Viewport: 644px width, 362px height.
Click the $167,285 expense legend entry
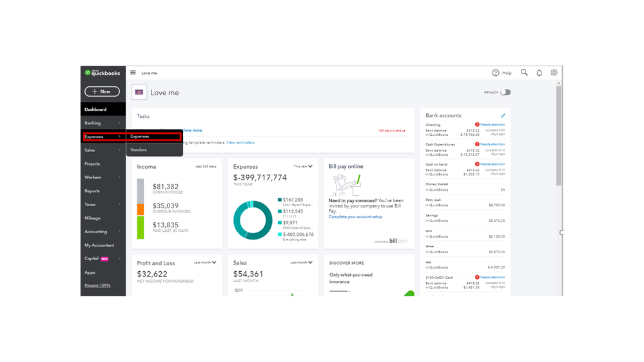(x=295, y=202)
